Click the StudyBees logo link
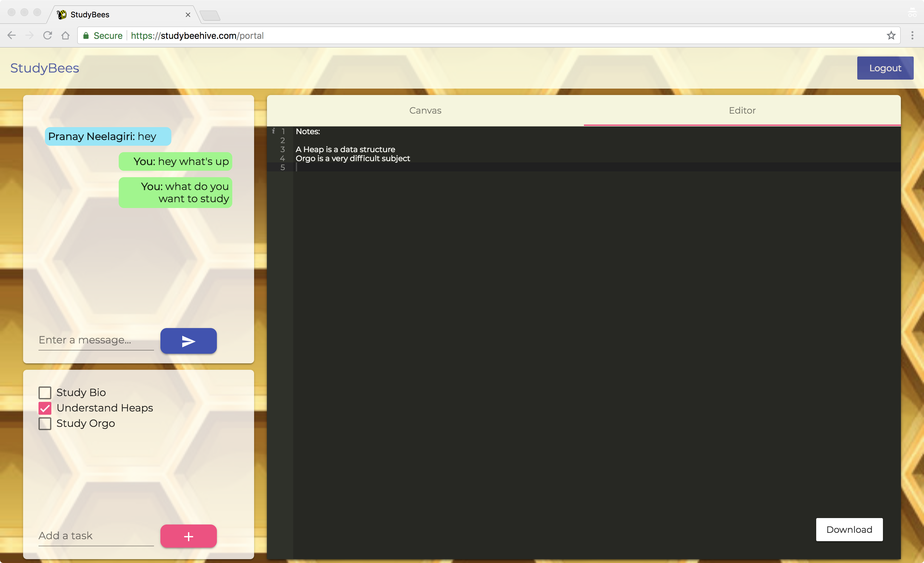Viewport: 924px width, 563px height. (45, 68)
